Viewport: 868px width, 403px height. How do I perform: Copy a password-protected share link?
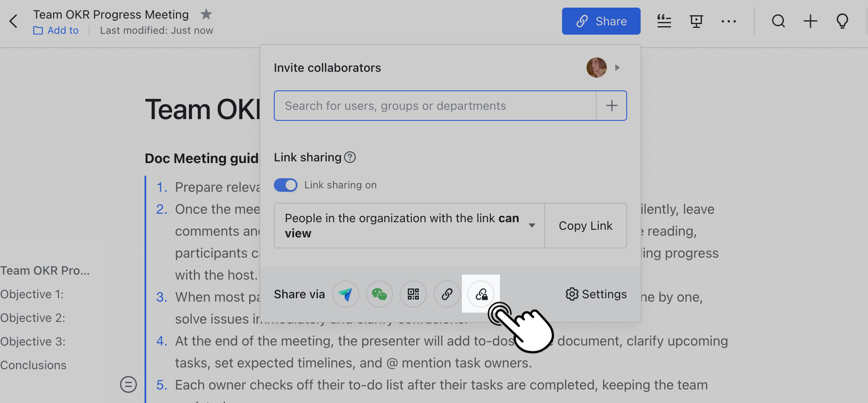[x=481, y=294]
